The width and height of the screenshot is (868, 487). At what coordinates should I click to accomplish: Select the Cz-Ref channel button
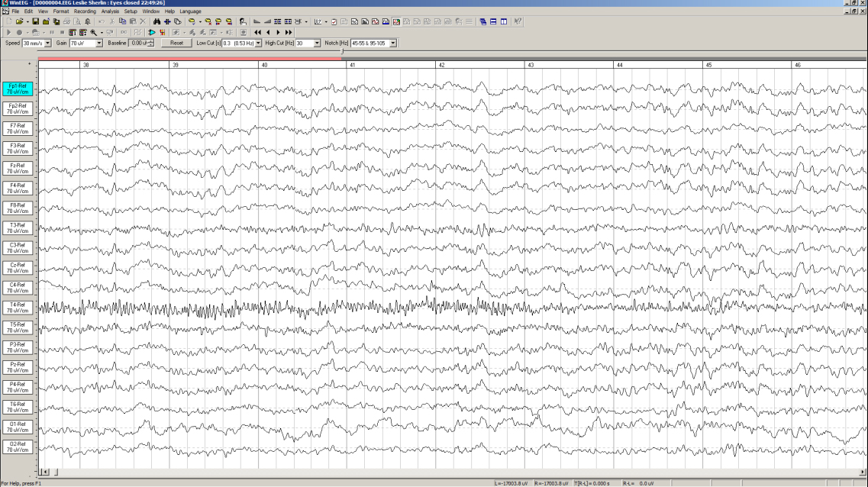pos(16,267)
